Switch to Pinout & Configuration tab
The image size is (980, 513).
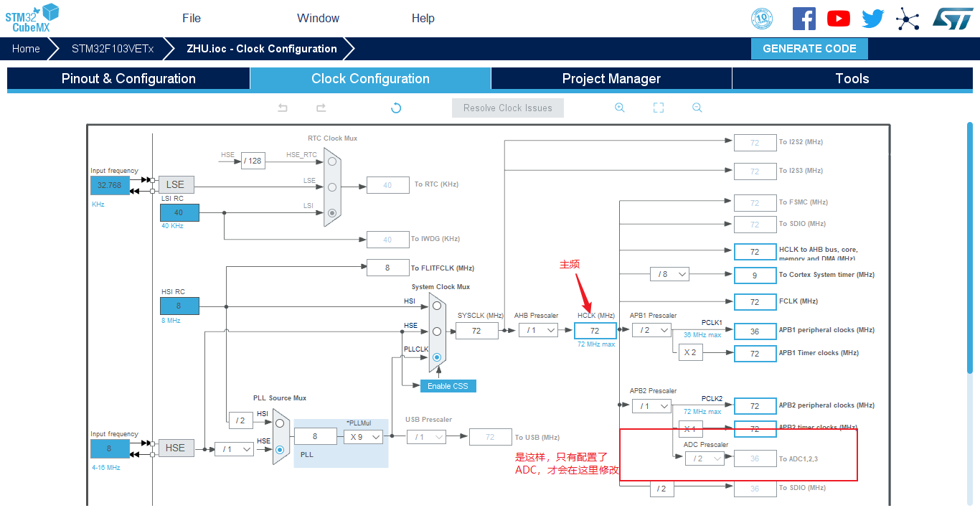point(128,79)
